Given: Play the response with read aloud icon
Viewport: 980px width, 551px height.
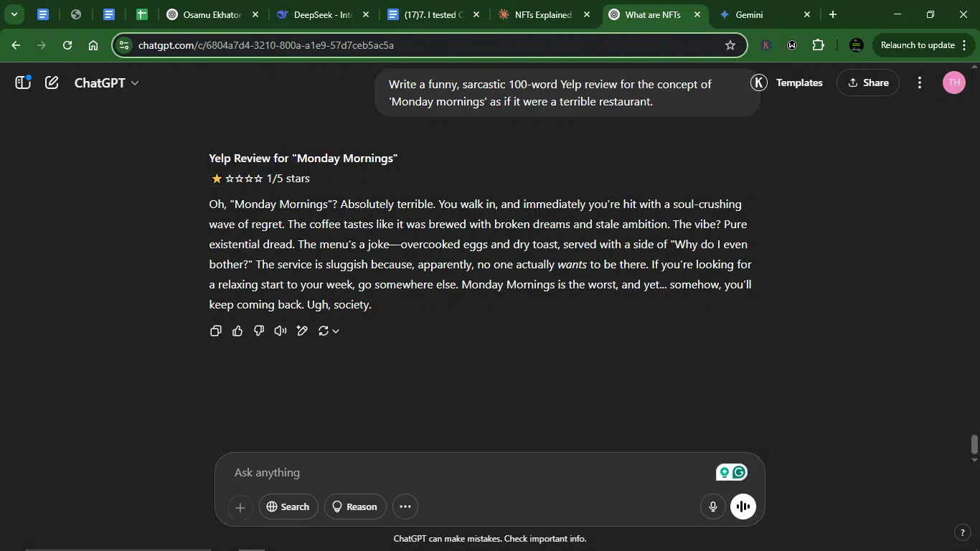Looking at the screenshot, I should click(281, 331).
